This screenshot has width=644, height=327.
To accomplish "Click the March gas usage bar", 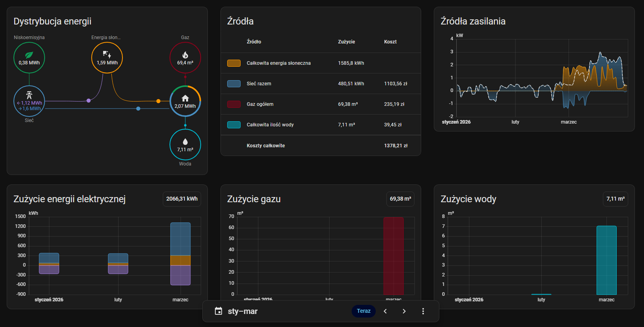I will tap(393, 256).
